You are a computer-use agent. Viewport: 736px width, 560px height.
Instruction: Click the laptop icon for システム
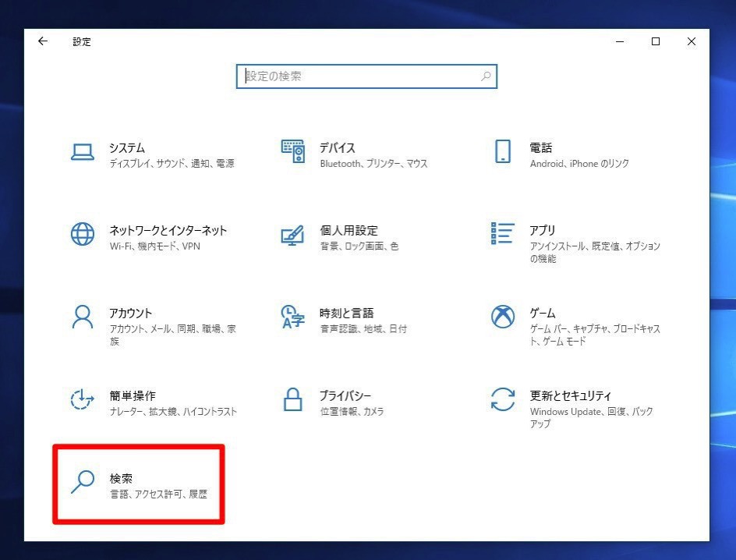83,152
